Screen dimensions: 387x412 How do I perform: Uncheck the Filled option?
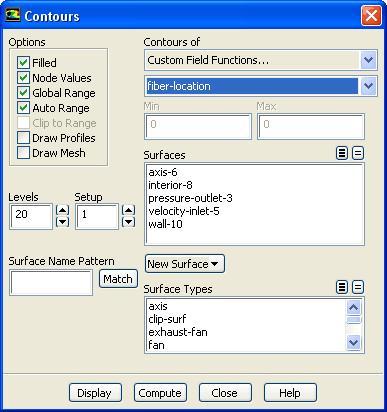tap(23, 62)
